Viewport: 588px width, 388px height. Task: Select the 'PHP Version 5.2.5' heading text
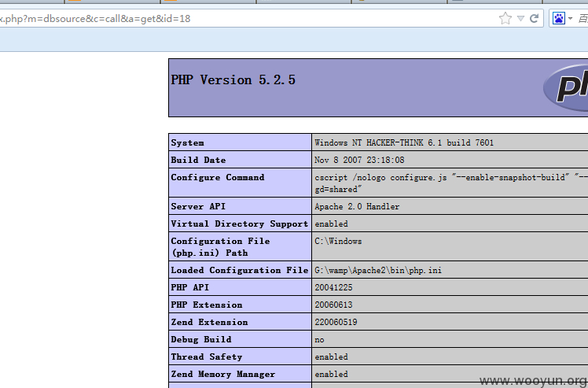coord(233,80)
